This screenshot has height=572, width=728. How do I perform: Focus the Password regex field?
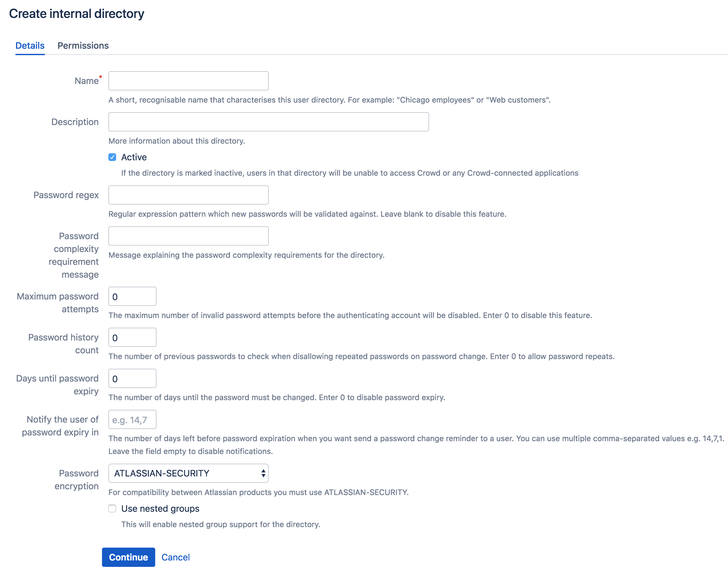click(188, 195)
